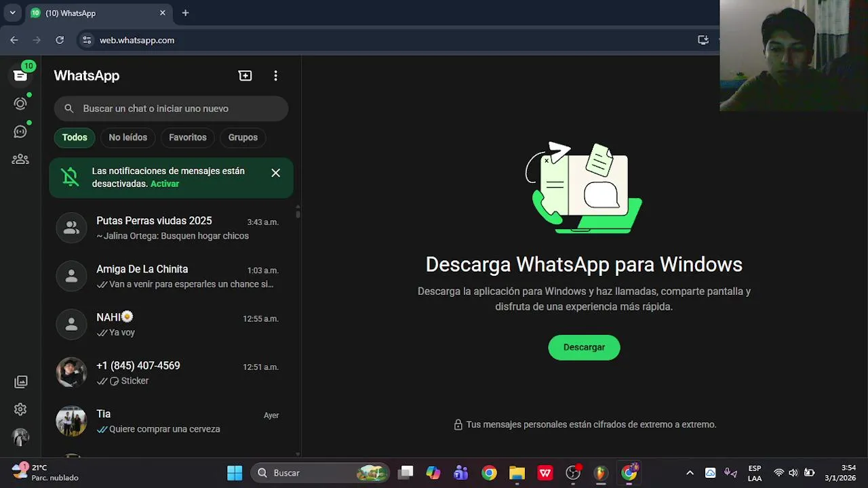Select the Grupos filter chip
This screenshot has width=868, height=488.
pyautogui.click(x=243, y=138)
